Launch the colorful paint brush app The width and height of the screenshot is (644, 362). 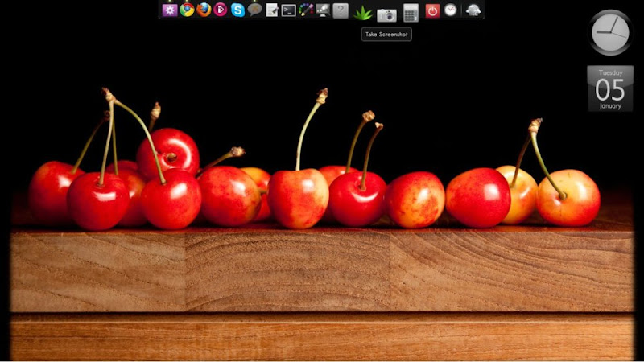(x=306, y=10)
